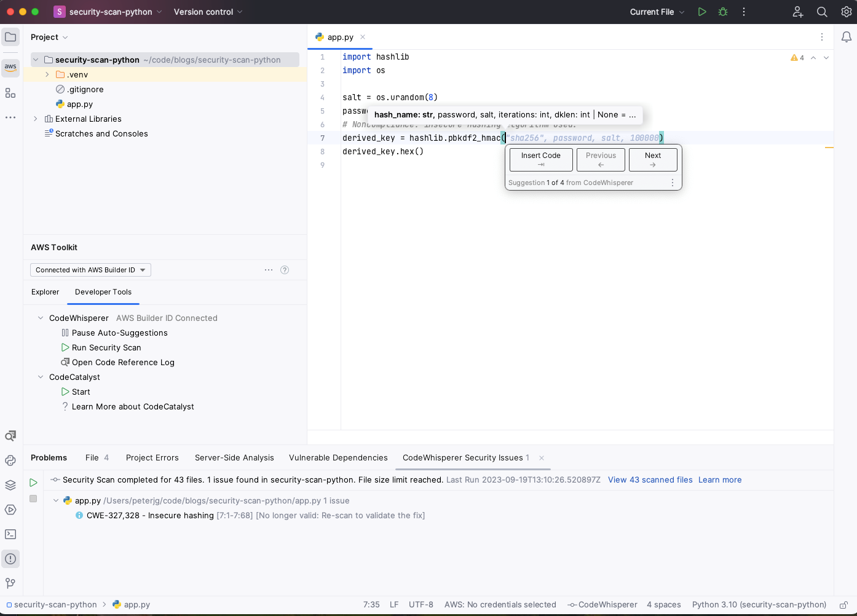857x616 pixels.
Task: Switch to the Vulnerable Dependencies tab
Action: tap(338, 458)
